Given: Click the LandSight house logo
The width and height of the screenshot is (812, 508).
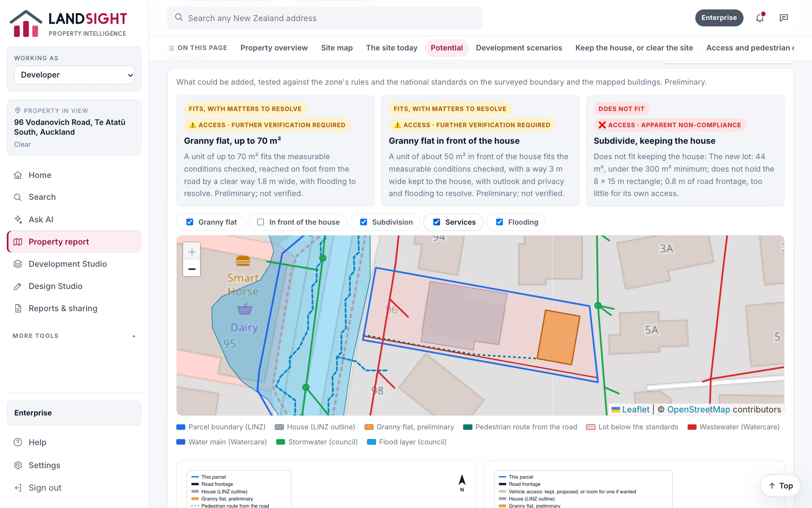Looking at the screenshot, I should click(26, 24).
